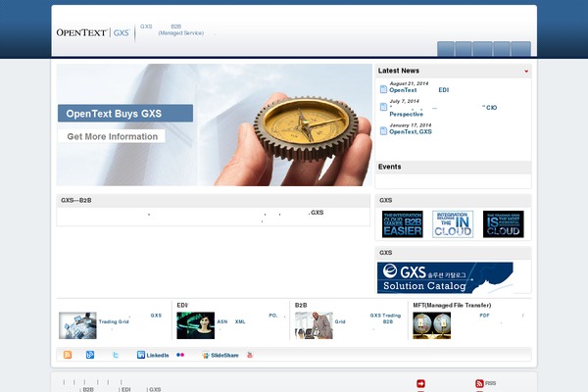Click the red RSS icon in the footer
The width and height of the screenshot is (588, 392).
[x=479, y=383]
